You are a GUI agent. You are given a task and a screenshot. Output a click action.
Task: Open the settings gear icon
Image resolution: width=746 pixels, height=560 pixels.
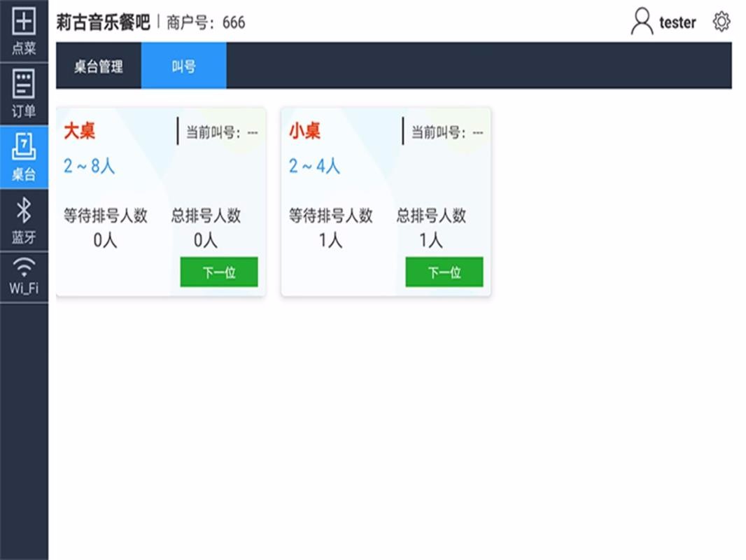pyautogui.click(x=721, y=22)
